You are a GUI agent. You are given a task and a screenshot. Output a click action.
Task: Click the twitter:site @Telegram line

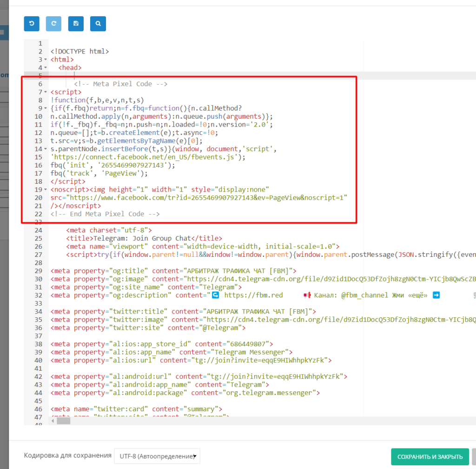pyautogui.click(x=148, y=328)
